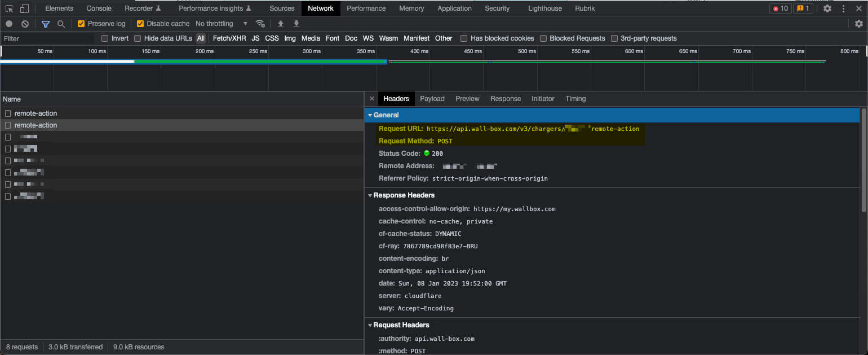Show the Preview tab of the request

(467, 99)
